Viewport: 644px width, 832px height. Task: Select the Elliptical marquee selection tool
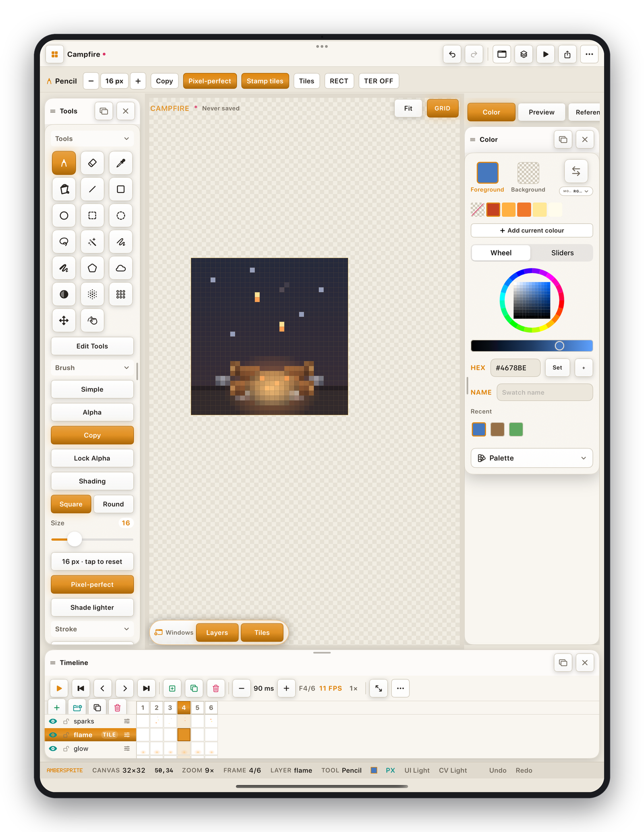coord(120,216)
